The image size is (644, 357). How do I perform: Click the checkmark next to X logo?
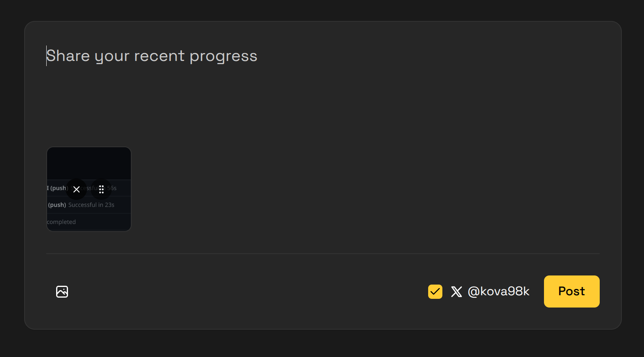pos(435,292)
